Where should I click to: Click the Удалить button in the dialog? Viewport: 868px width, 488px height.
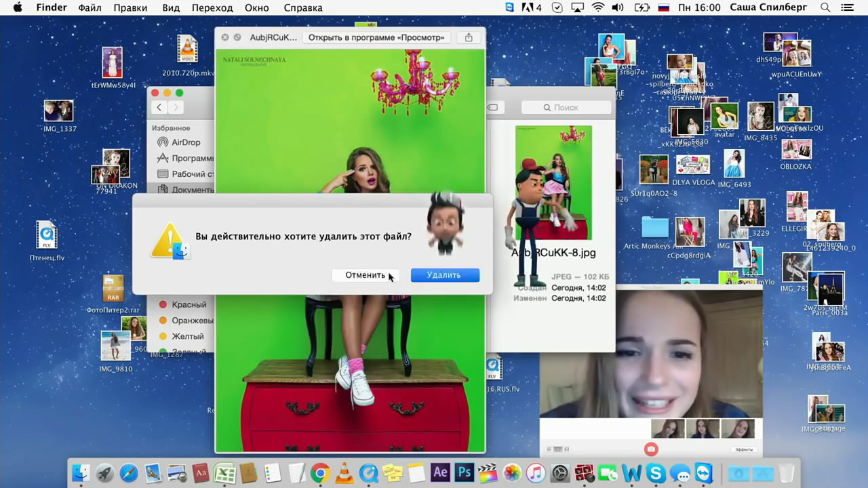click(445, 275)
